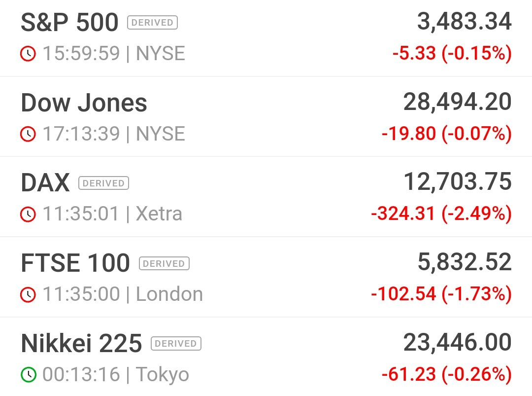The width and height of the screenshot is (532, 396).
Task: Click the green clock icon for Tokyo
Action: point(28,375)
